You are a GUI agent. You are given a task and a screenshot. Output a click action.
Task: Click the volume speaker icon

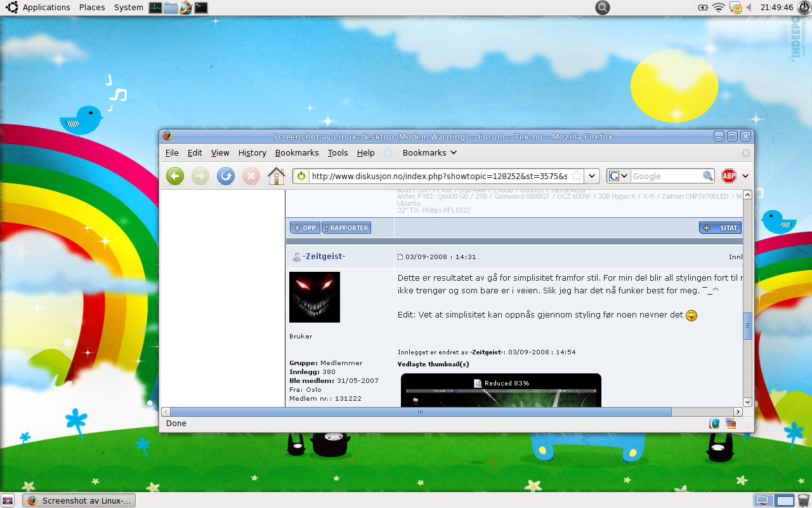(749, 8)
